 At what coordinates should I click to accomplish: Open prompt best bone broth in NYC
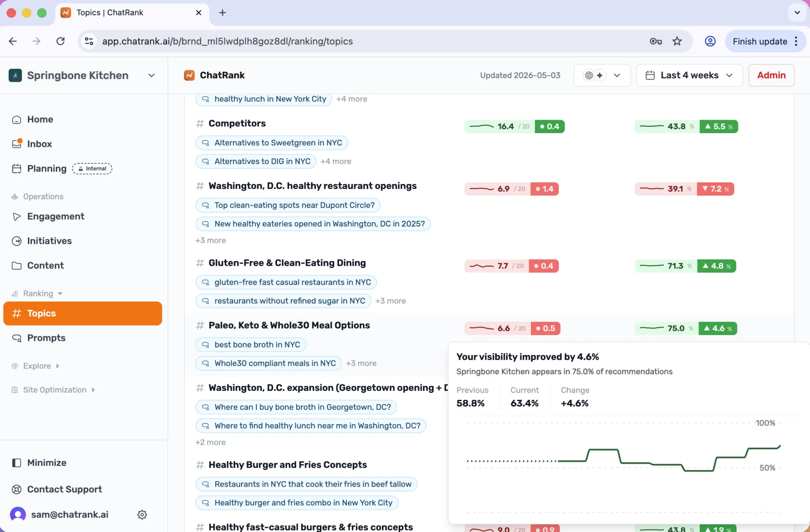(x=251, y=344)
